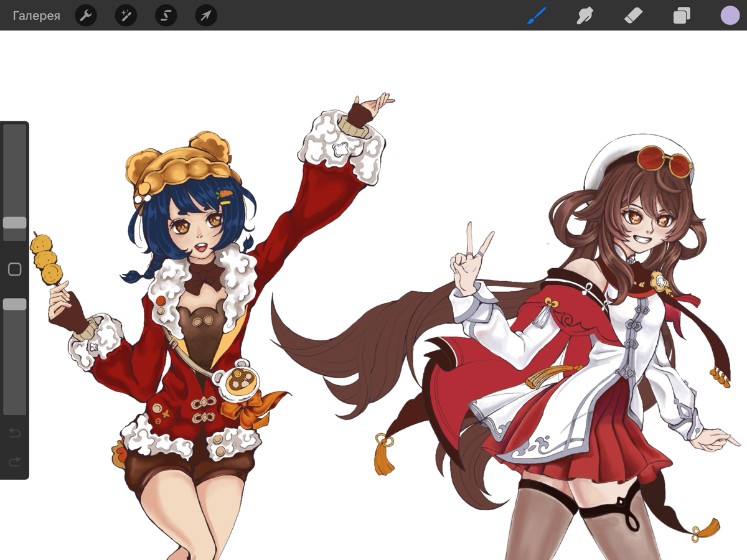Activate the Transform arrow tool
Screen dimensions: 747x560
tap(206, 16)
